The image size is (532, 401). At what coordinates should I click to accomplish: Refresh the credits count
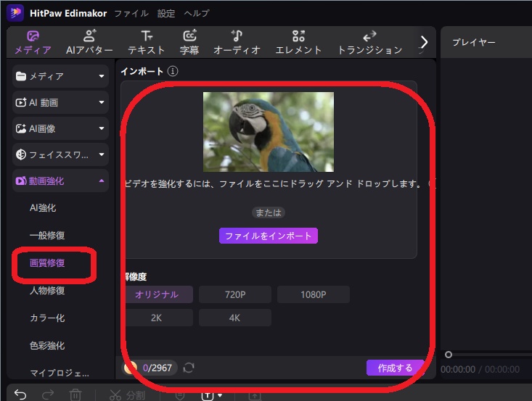(189, 368)
